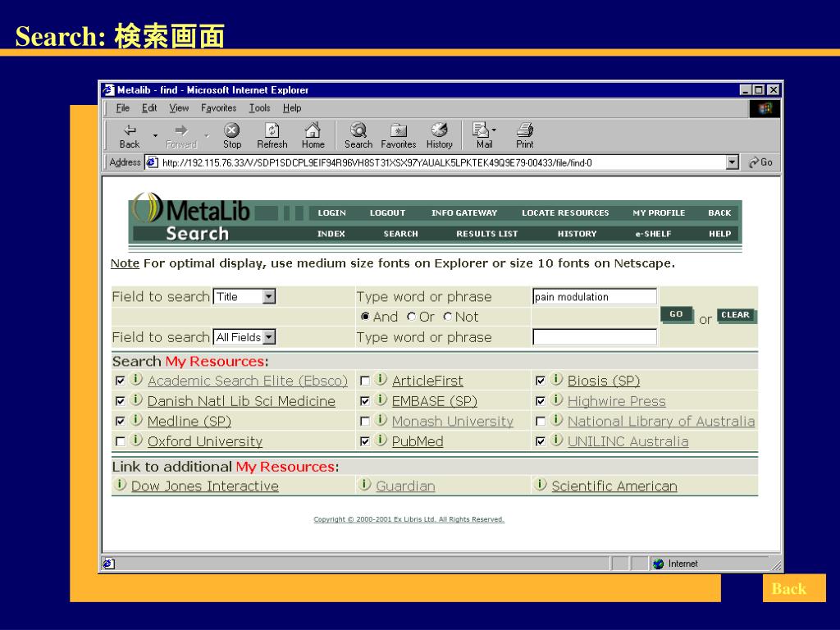Uncheck the PubMed checkbox
The width and height of the screenshot is (840, 630).
coord(365,442)
